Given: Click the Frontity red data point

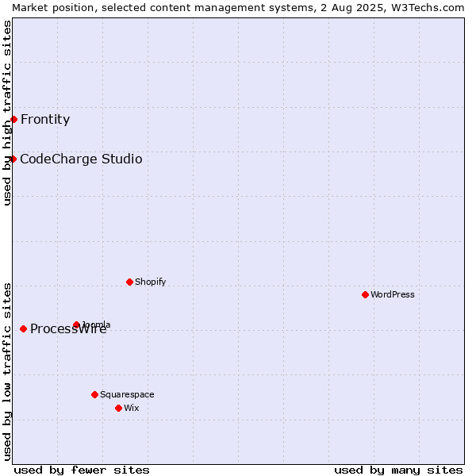Looking at the screenshot, I should click(14, 120).
